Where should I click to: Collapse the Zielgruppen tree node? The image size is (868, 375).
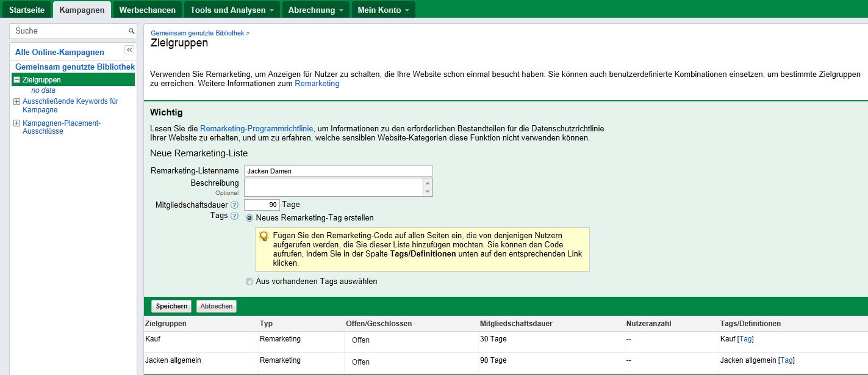17,80
